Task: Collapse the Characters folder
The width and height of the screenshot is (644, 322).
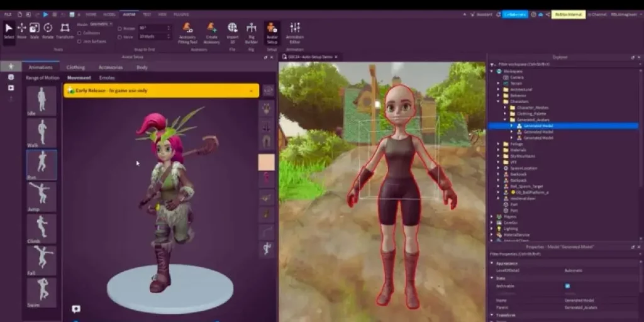Action: [499, 101]
